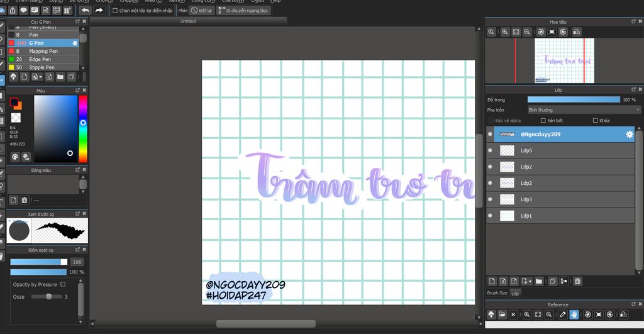Open the brush folder icon in the brush panel

tap(60, 76)
